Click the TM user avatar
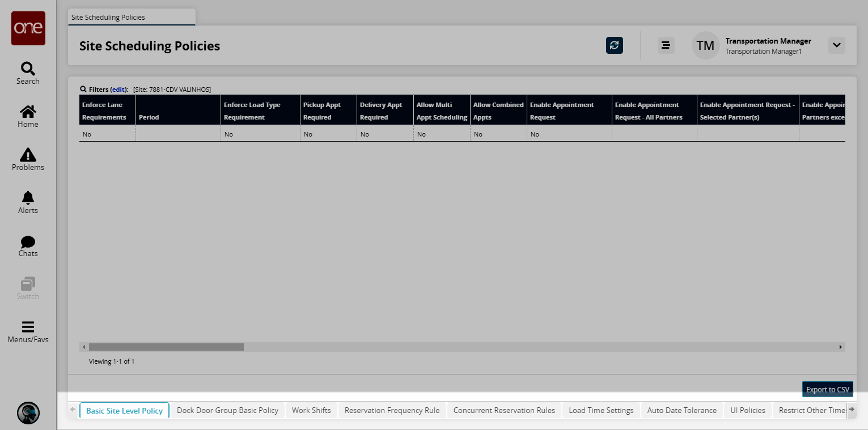 (705, 45)
